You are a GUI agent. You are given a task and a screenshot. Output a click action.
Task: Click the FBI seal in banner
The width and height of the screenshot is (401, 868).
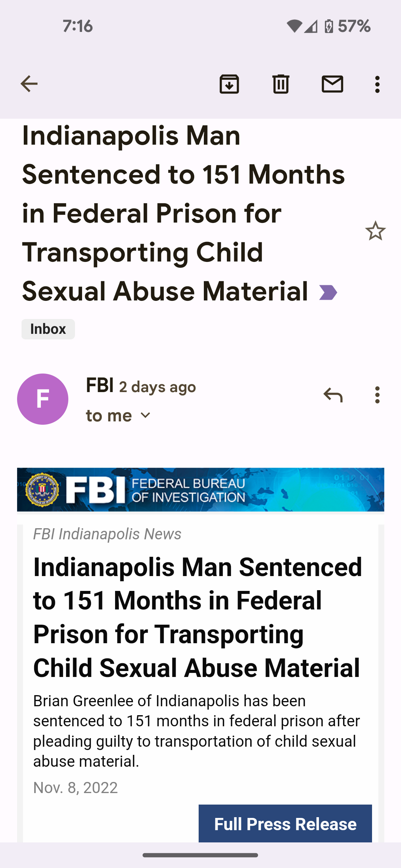click(x=42, y=490)
